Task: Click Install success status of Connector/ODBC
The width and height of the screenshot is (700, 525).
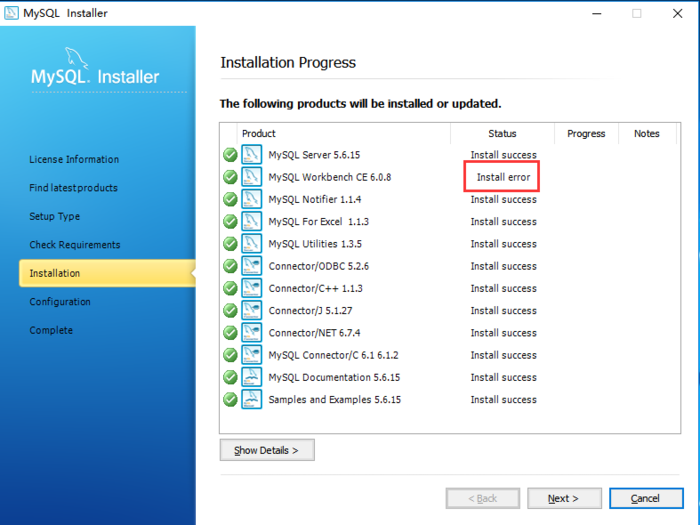Action: (504, 267)
